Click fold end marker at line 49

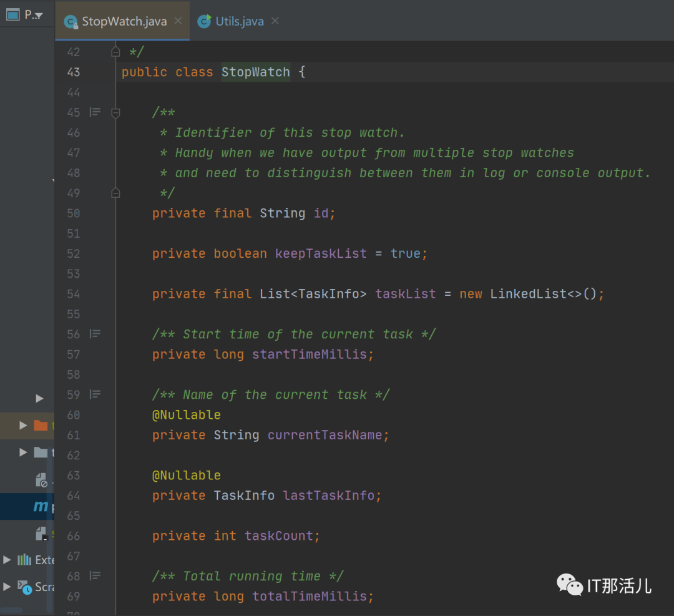(x=115, y=193)
